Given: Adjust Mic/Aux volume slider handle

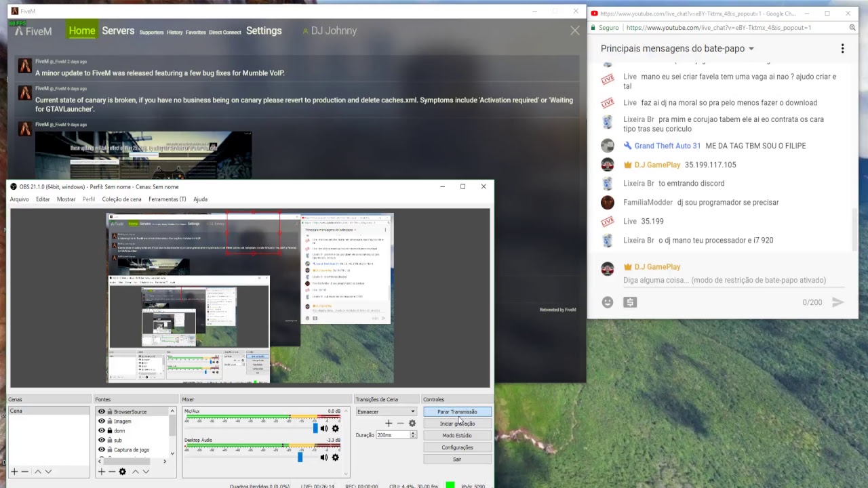Looking at the screenshot, I should coord(315,428).
